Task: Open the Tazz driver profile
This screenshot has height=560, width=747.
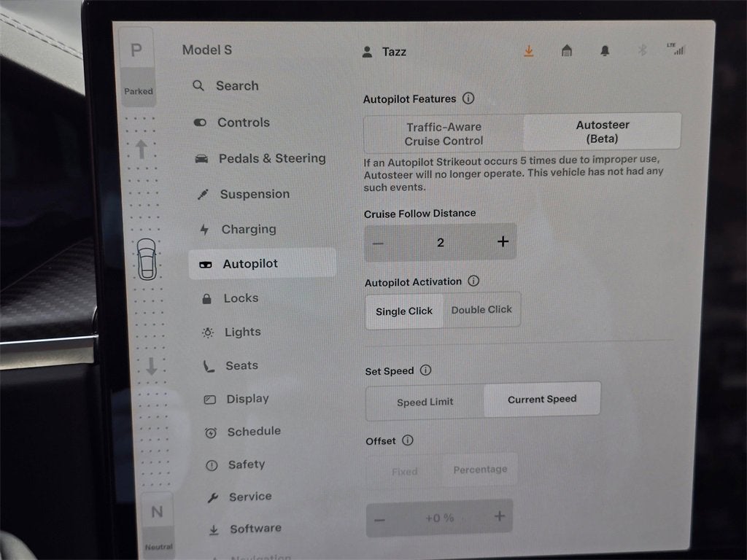Action: pyautogui.click(x=385, y=51)
